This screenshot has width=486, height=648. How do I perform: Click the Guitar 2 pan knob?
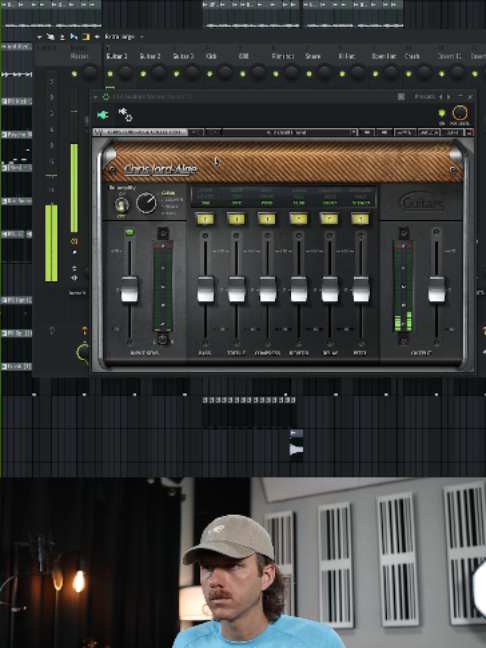[159, 74]
